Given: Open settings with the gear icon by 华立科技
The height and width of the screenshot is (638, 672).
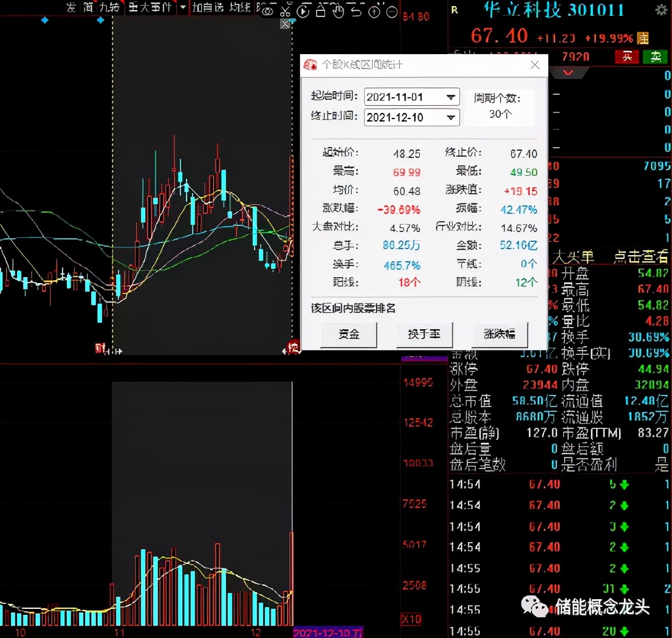Looking at the screenshot, I should click(661, 10).
